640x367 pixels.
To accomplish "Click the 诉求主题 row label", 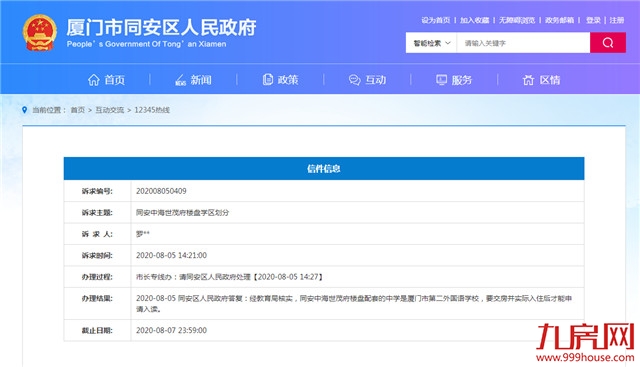I will point(97,213).
